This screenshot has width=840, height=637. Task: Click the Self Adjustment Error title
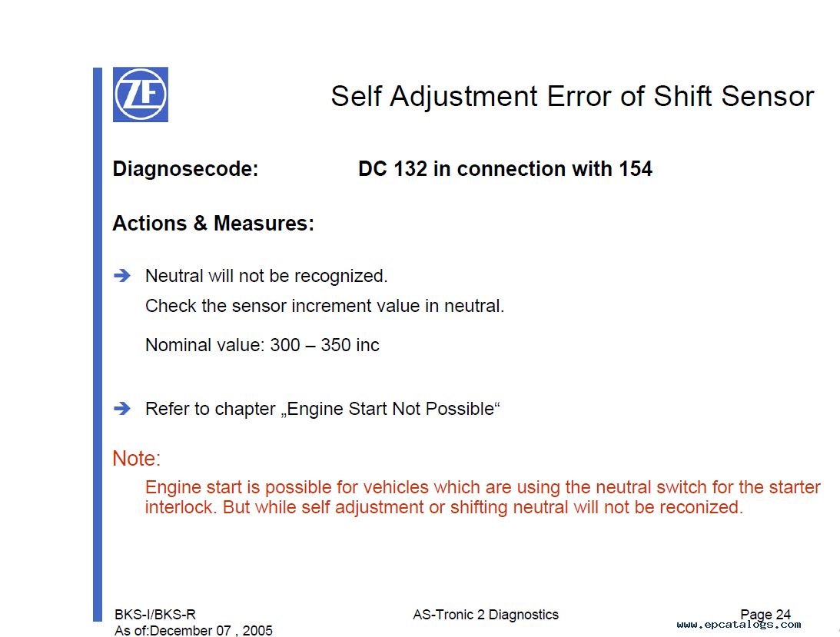coord(572,97)
